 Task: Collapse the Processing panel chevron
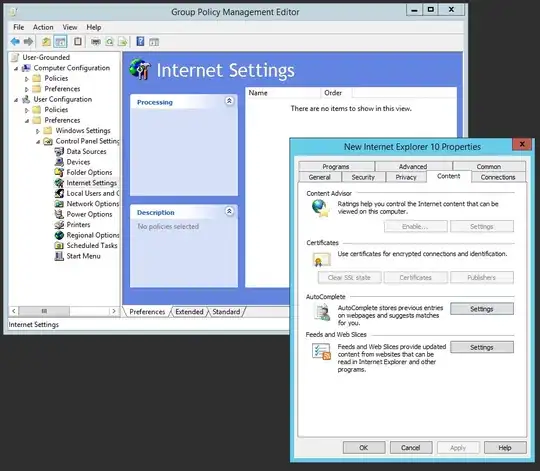coord(229,101)
